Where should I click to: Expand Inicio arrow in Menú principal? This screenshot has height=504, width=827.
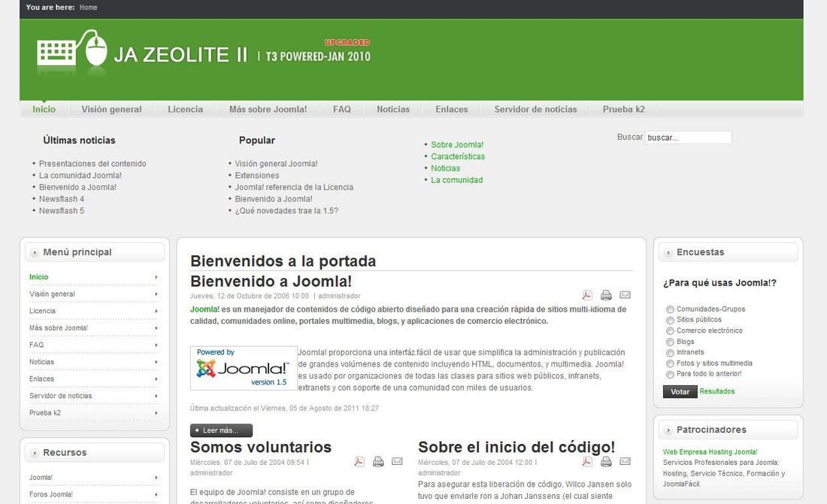tap(156, 277)
